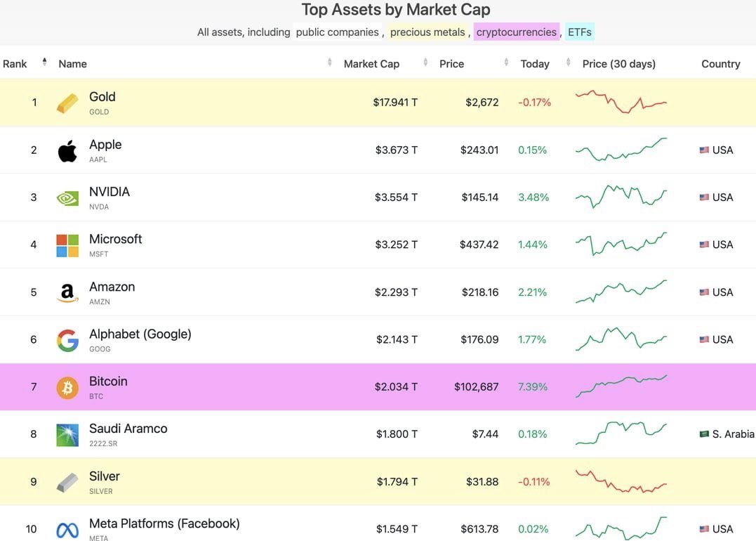Click the Country column header

pyautogui.click(x=721, y=64)
